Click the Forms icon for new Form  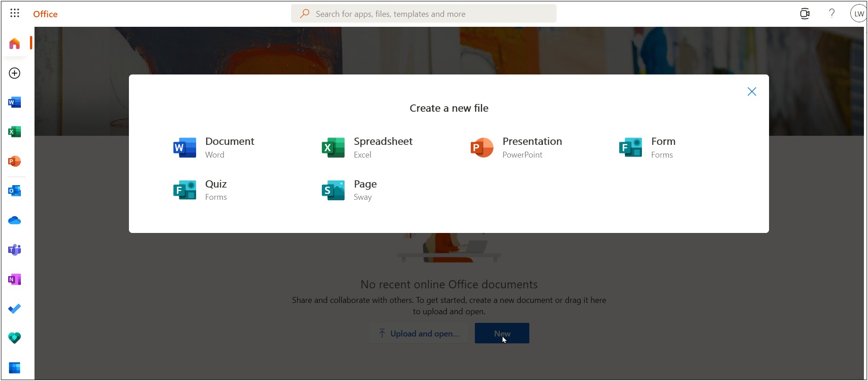(631, 148)
